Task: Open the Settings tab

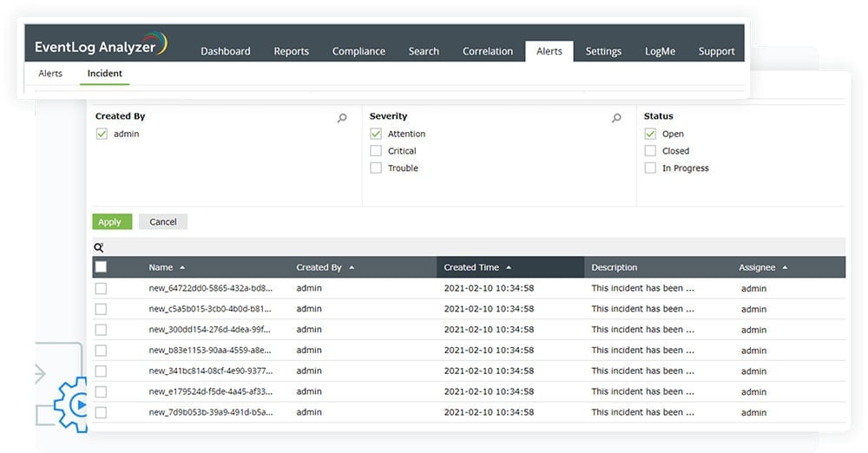Action: pos(603,51)
